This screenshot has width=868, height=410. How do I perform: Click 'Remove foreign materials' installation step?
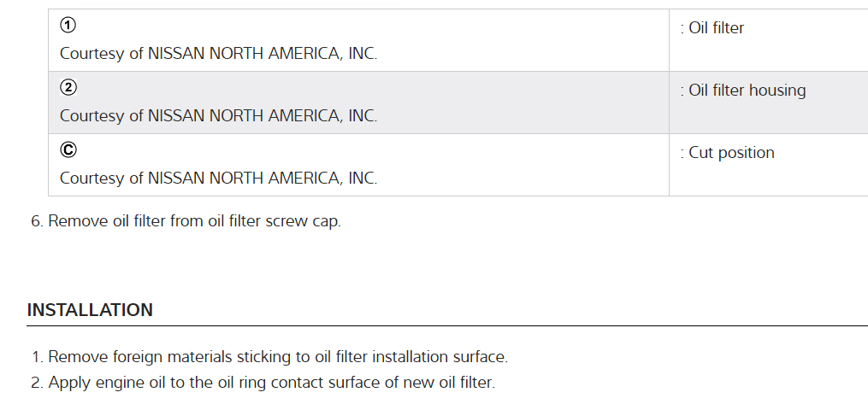pyautogui.click(x=277, y=357)
